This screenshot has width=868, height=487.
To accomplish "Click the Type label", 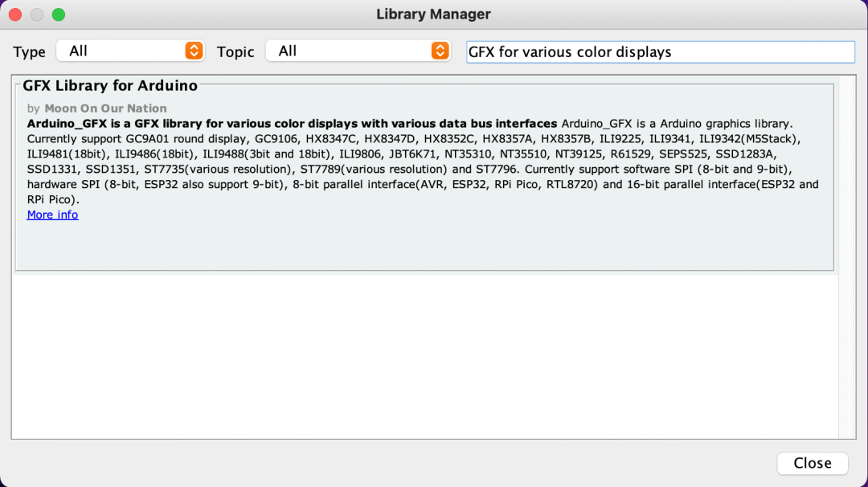I will [x=30, y=52].
